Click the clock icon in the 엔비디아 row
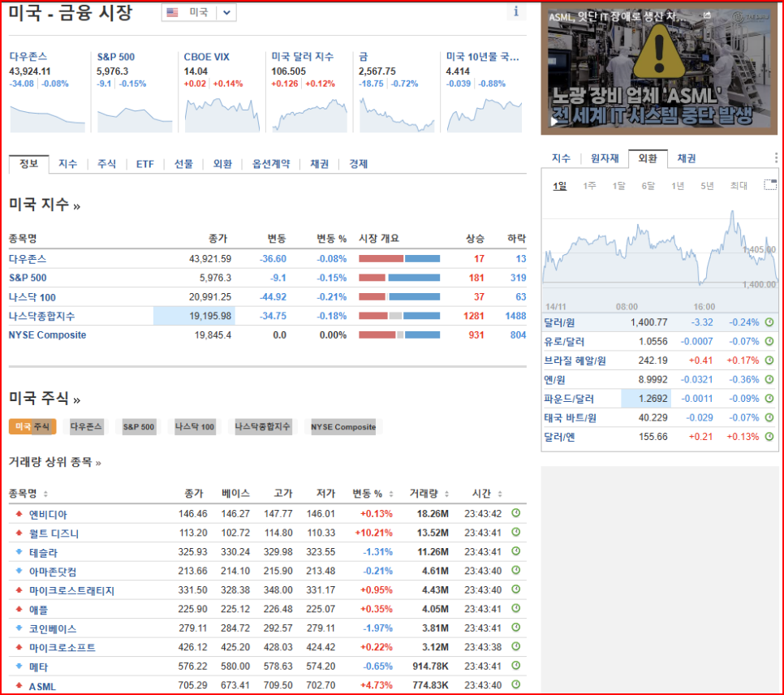Image resolution: width=784 pixels, height=695 pixels. [515, 514]
